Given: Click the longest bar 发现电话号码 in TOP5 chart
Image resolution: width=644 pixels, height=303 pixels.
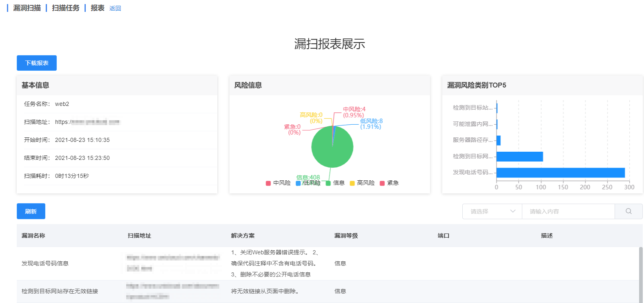Looking at the screenshot, I should point(560,173).
